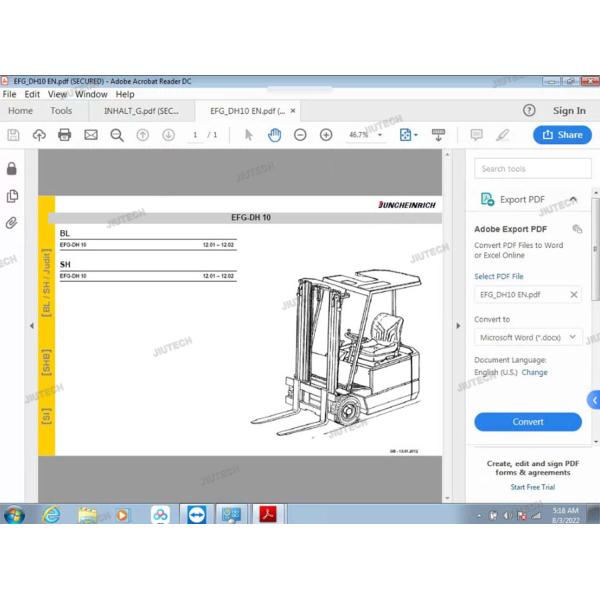Click the add comment speech bubble icon

[x=476, y=135]
